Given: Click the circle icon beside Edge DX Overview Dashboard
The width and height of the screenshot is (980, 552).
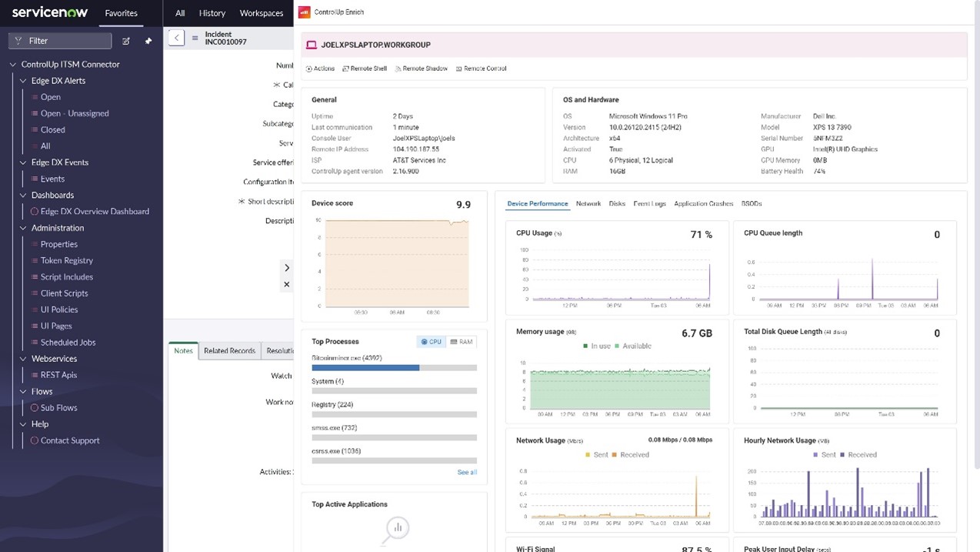Looking at the screenshot, I should click(x=34, y=211).
